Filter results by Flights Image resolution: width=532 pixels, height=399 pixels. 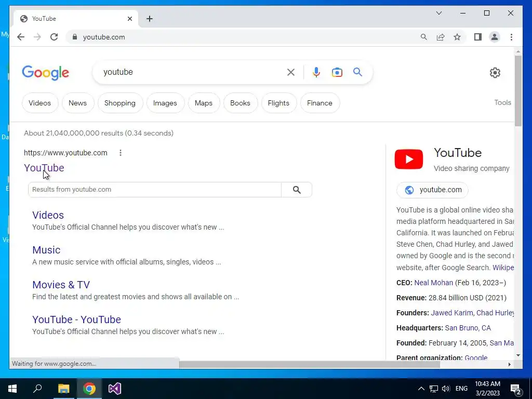pos(278,103)
